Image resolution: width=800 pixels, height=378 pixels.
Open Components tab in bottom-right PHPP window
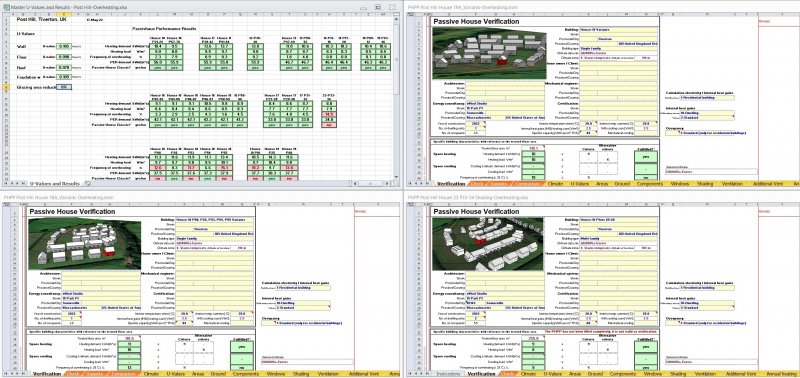click(622, 373)
